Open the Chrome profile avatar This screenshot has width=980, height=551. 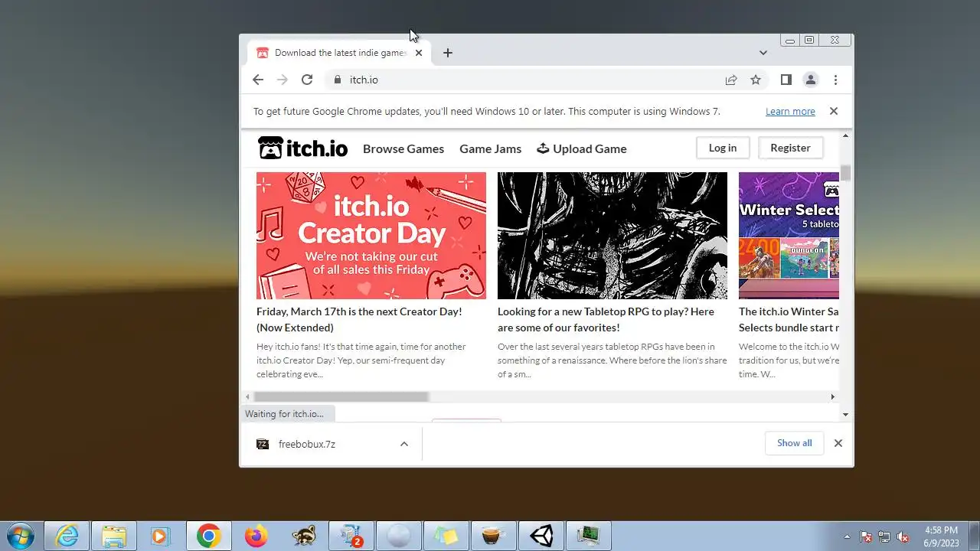click(811, 80)
